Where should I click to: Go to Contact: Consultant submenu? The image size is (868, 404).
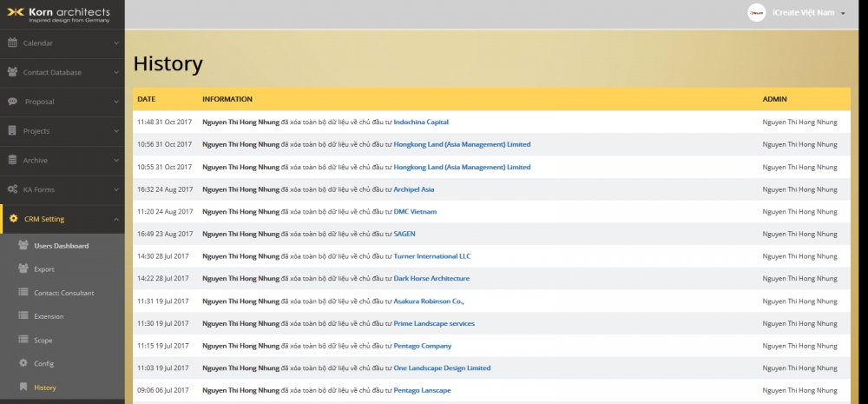click(62, 293)
